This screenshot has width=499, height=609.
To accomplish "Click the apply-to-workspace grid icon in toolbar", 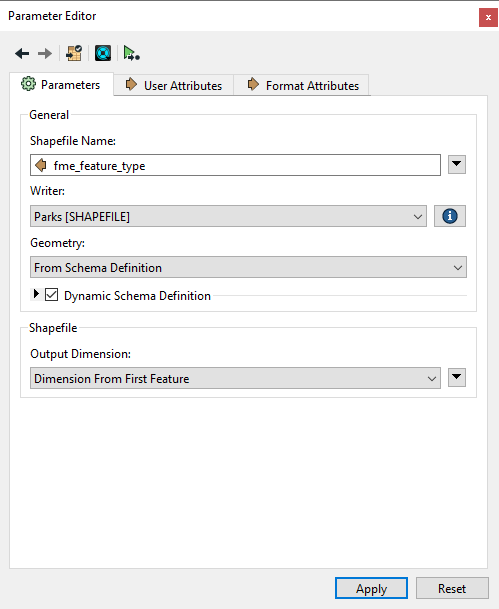I will pyautogui.click(x=74, y=53).
